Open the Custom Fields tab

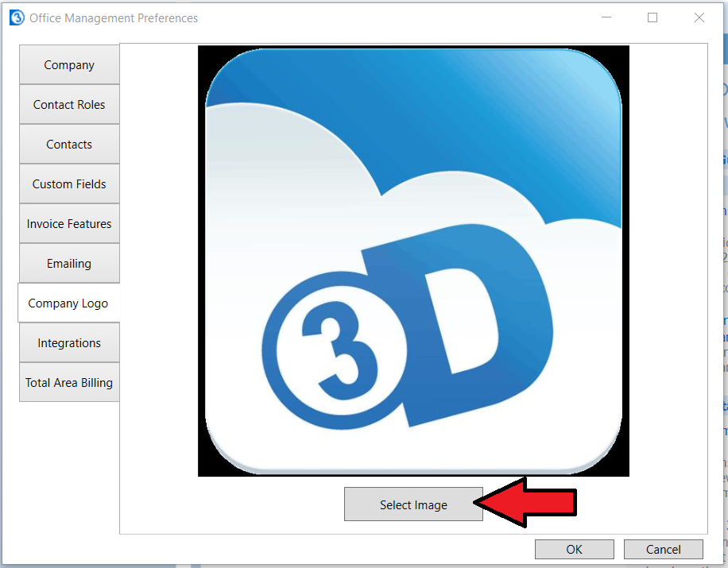tap(69, 184)
